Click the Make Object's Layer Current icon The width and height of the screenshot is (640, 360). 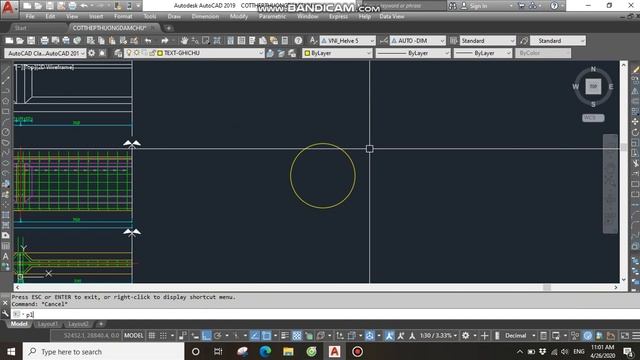(270, 53)
